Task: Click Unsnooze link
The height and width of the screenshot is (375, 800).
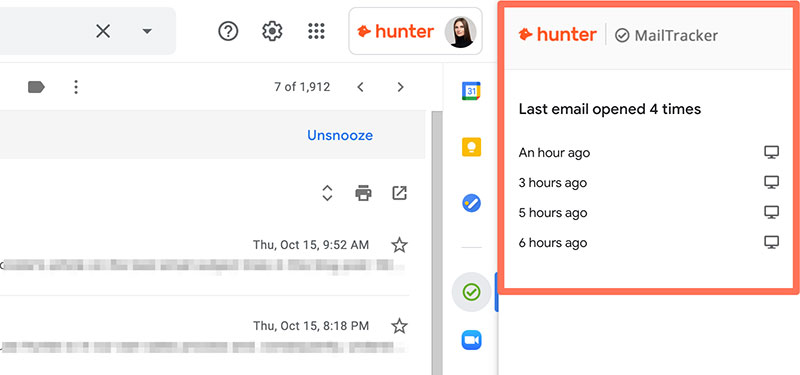Action: click(340, 135)
